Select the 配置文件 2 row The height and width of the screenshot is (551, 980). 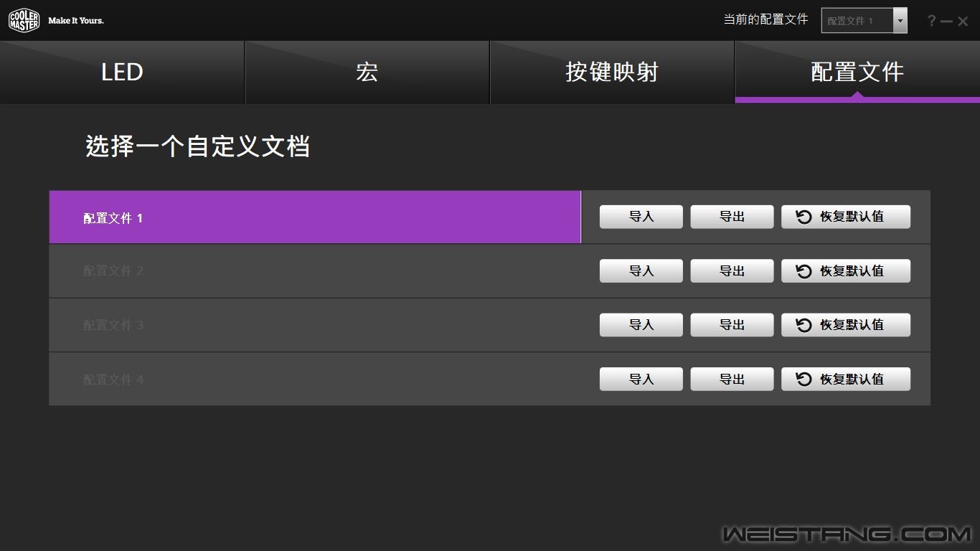pyautogui.click(x=314, y=271)
